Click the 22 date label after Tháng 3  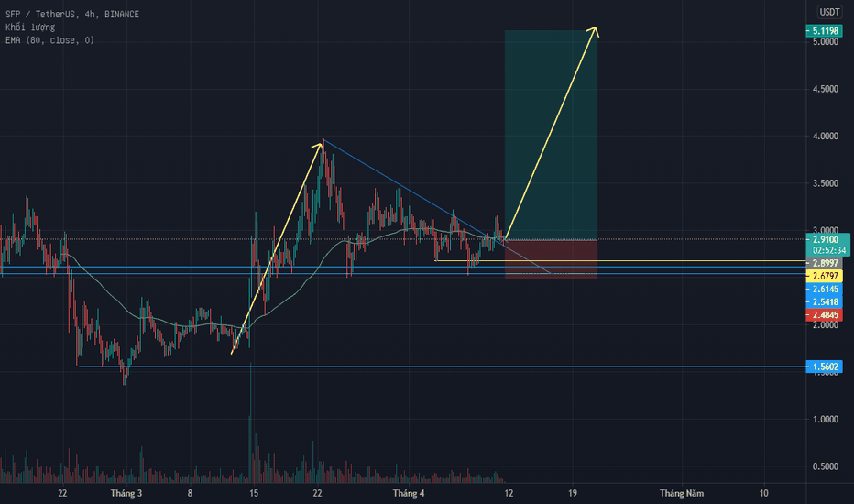point(318,494)
